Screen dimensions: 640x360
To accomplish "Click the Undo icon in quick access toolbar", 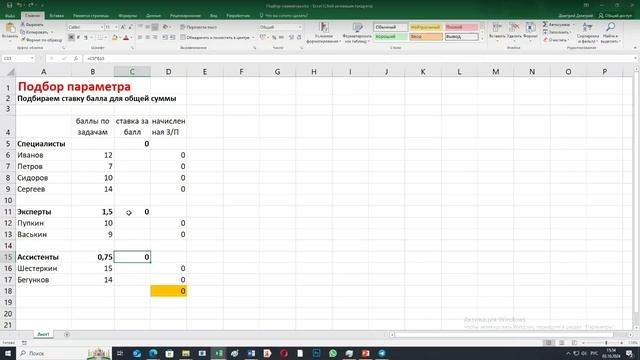I will (x=19, y=5).
